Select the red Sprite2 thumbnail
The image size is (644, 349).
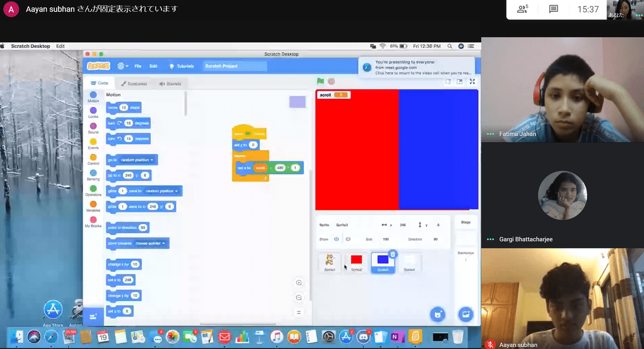tap(356, 262)
